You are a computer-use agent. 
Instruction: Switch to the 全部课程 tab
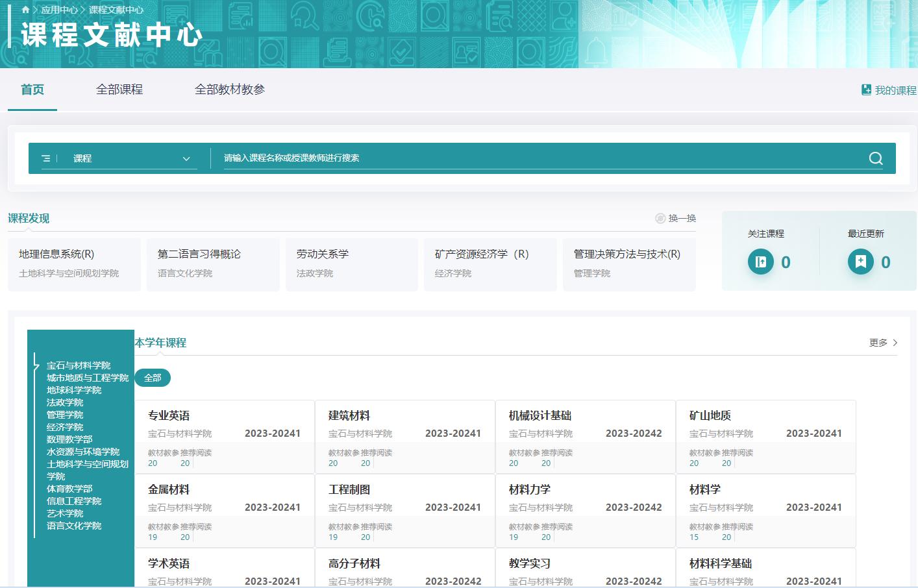point(119,90)
